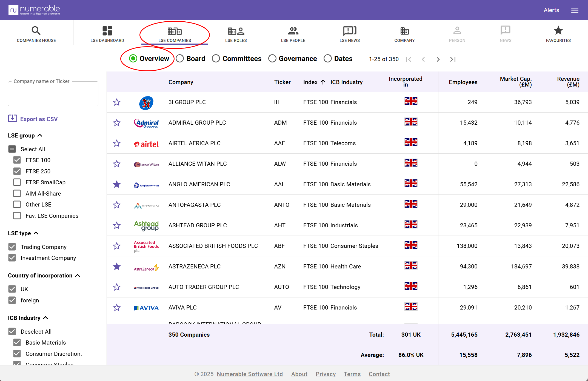Focus the Company name or Ticker field

coord(53,94)
